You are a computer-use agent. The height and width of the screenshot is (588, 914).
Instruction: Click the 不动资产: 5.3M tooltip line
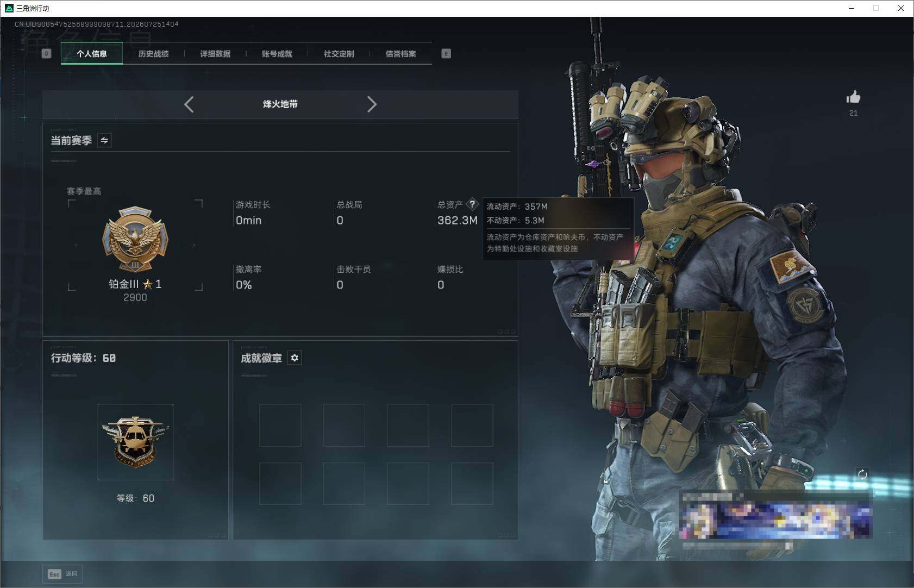pyautogui.click(x=515, y=220)
